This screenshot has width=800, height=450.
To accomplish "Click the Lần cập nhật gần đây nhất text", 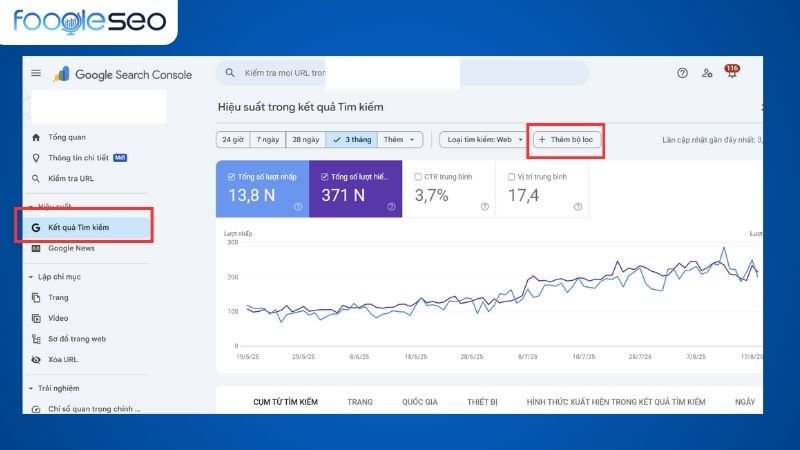I will click(712, 140).
